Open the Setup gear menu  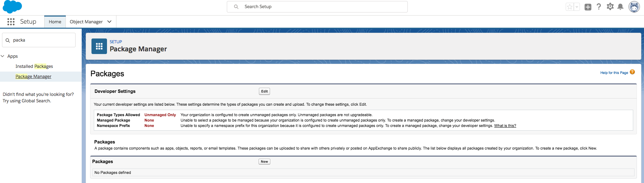610,6
